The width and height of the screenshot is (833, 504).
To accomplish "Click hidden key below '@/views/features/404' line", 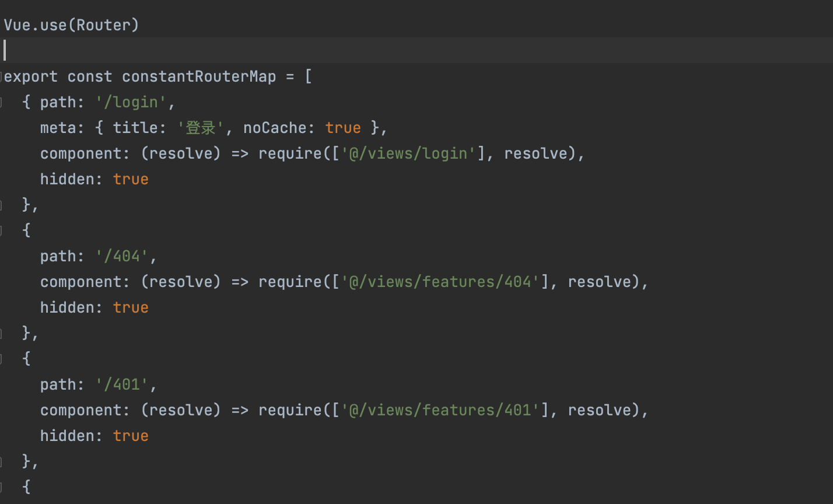I will click(67, 307).
